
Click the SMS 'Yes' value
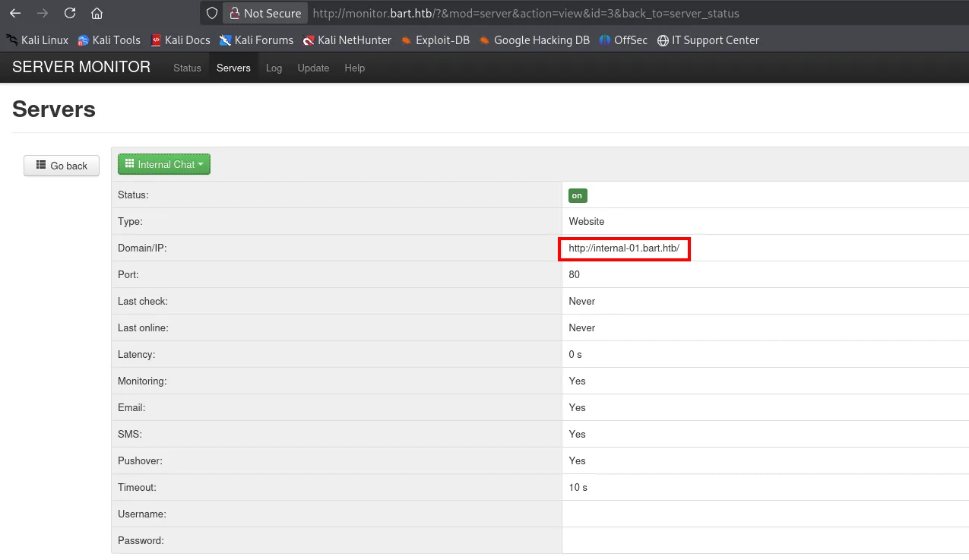coord(578,434)
